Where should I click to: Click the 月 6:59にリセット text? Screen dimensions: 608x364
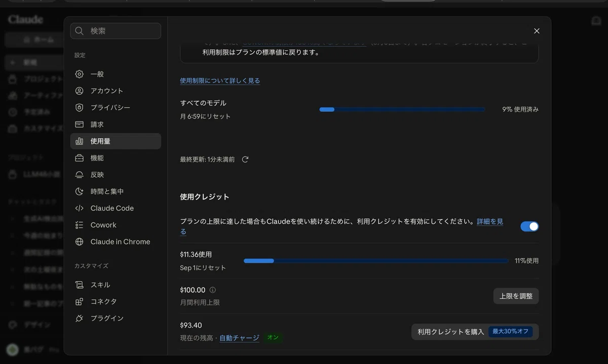click(x=205, y=116)
